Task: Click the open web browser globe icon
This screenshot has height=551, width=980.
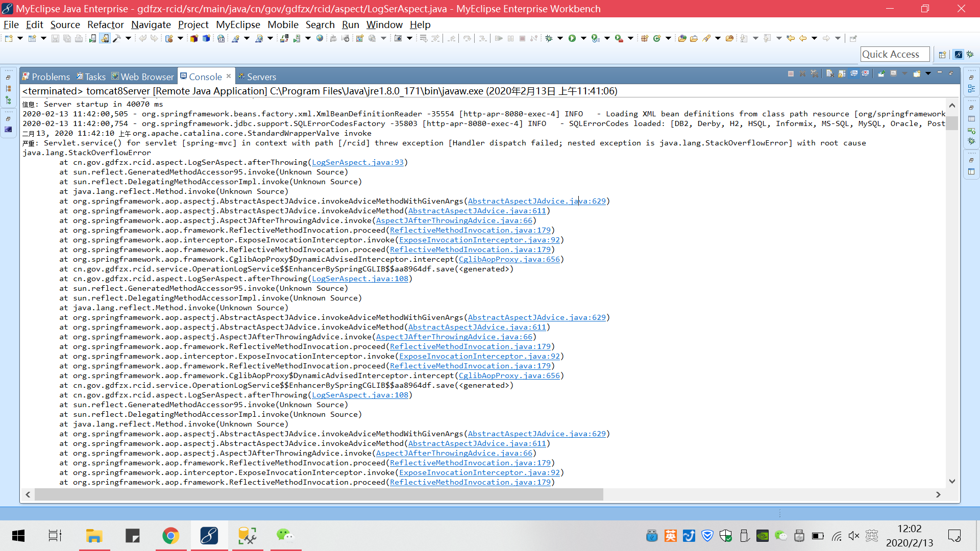Action: click(x=320, y=38)
